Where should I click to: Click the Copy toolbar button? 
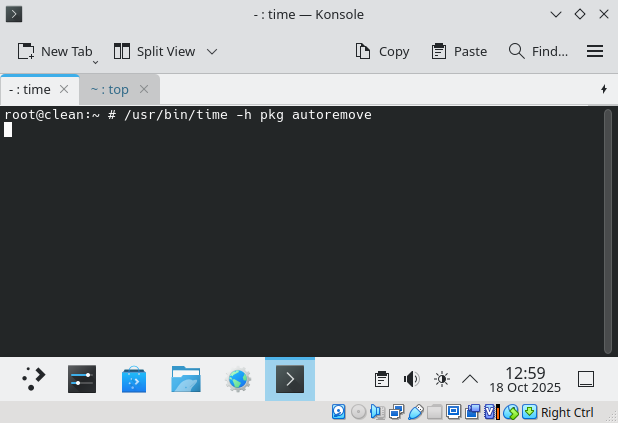click(382, 51)
